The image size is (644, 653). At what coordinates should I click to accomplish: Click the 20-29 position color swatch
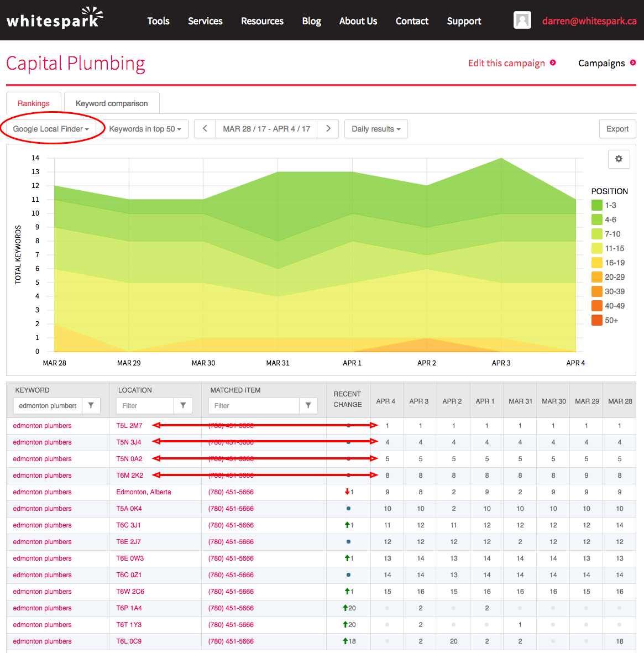pos(597,277)
